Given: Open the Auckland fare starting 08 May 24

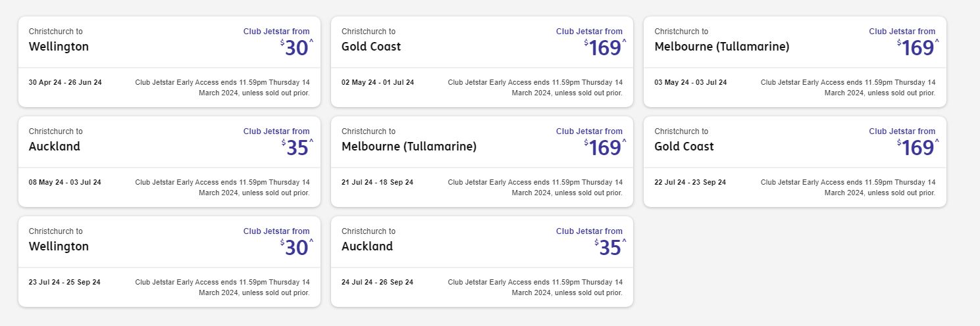Looking at the screenshot, I should pyautogui.click(x=55, y=147).
